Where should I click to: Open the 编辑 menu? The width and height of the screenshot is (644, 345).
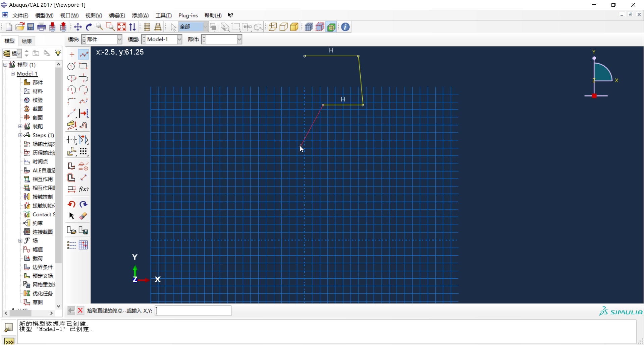[117, 15]
